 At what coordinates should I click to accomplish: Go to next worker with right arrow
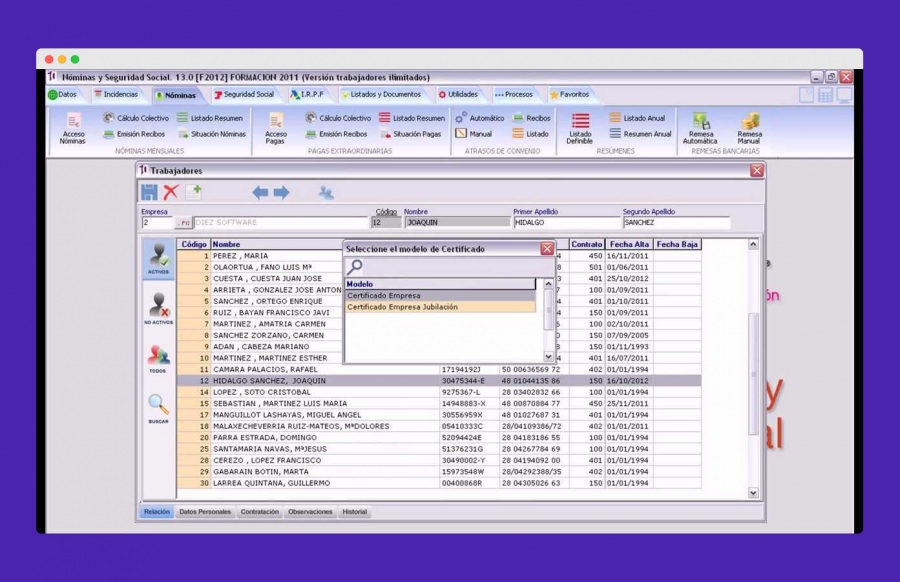click(281, 192)
